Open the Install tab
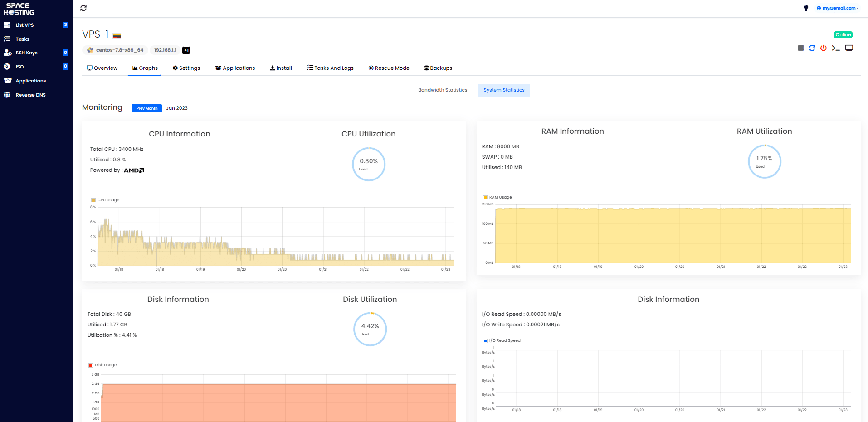This screenshot has width=868, height=422. pyautogui.click(x=281, y=68)
